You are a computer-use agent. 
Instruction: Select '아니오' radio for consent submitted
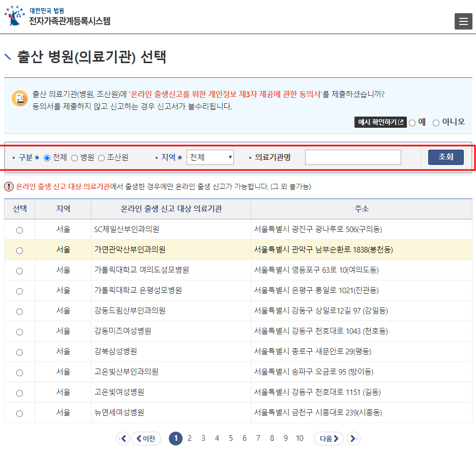pyautogui.click(x=436, y=123)
